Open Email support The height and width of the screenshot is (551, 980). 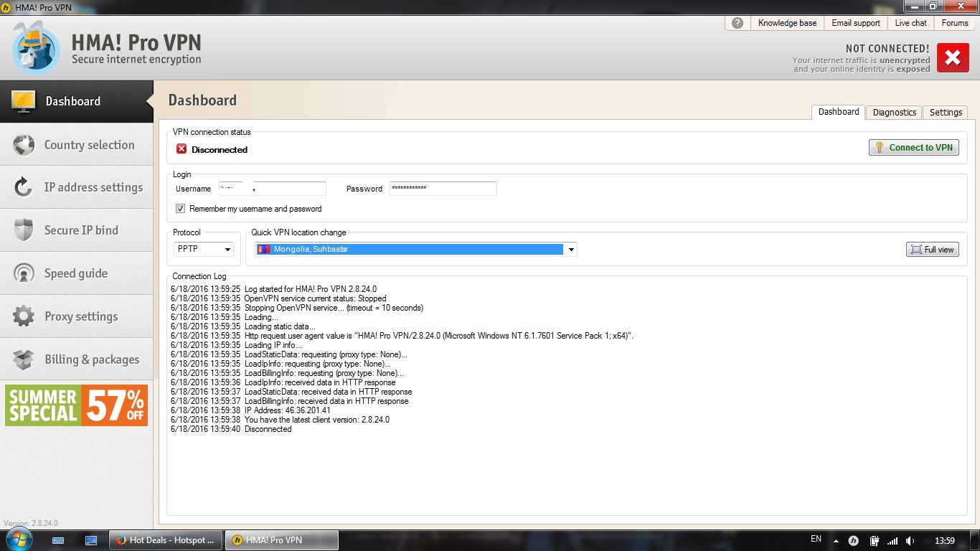[856, 23]
